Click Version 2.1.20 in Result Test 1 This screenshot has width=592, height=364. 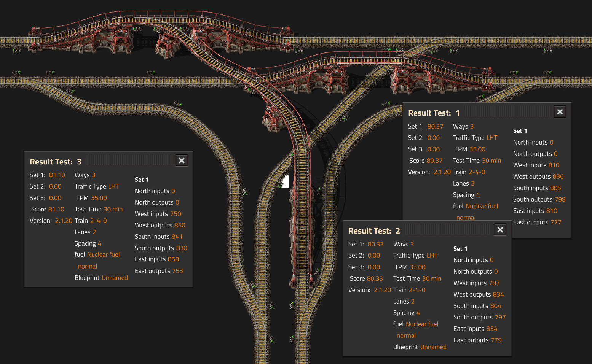[429, 172]
